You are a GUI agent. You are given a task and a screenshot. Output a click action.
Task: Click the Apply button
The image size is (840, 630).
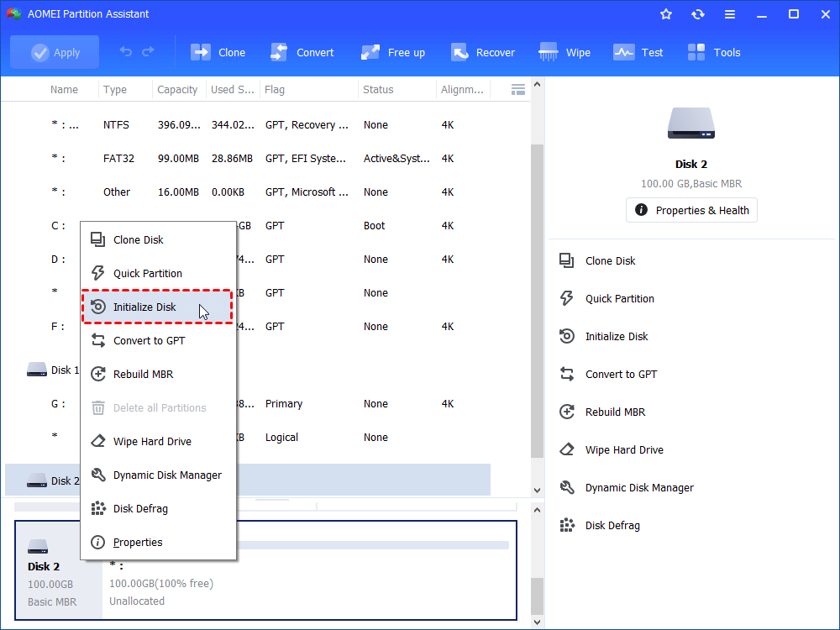[55, 52]
